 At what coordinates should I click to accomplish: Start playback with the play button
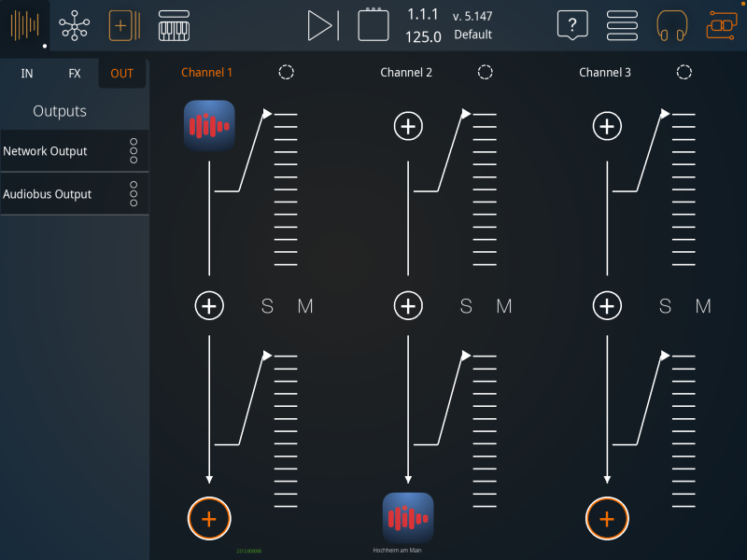[x=323, y=25]
